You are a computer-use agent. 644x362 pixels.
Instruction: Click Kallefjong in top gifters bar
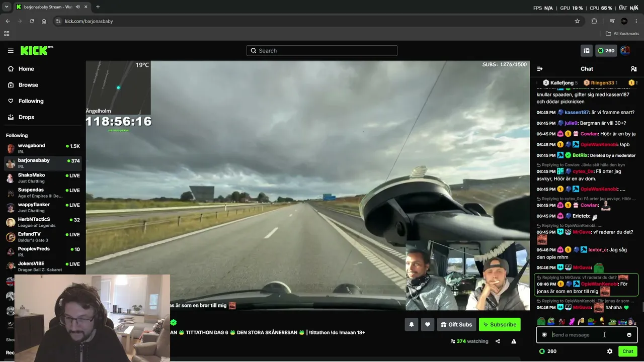(560, 83)
